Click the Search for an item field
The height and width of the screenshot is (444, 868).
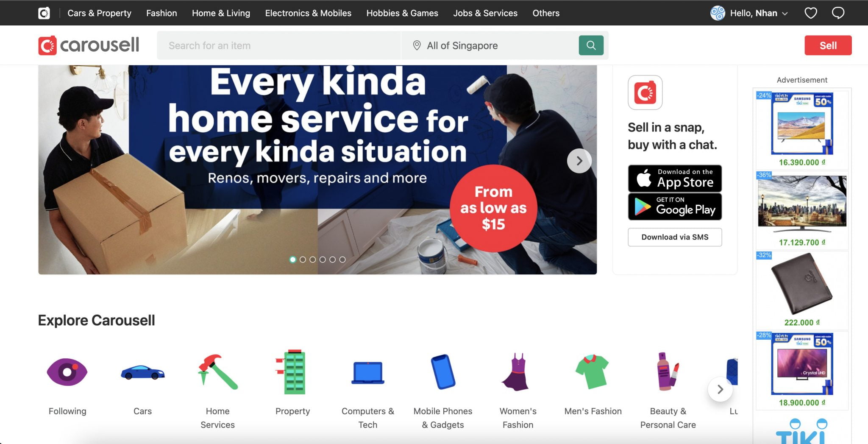pos(279,45)
